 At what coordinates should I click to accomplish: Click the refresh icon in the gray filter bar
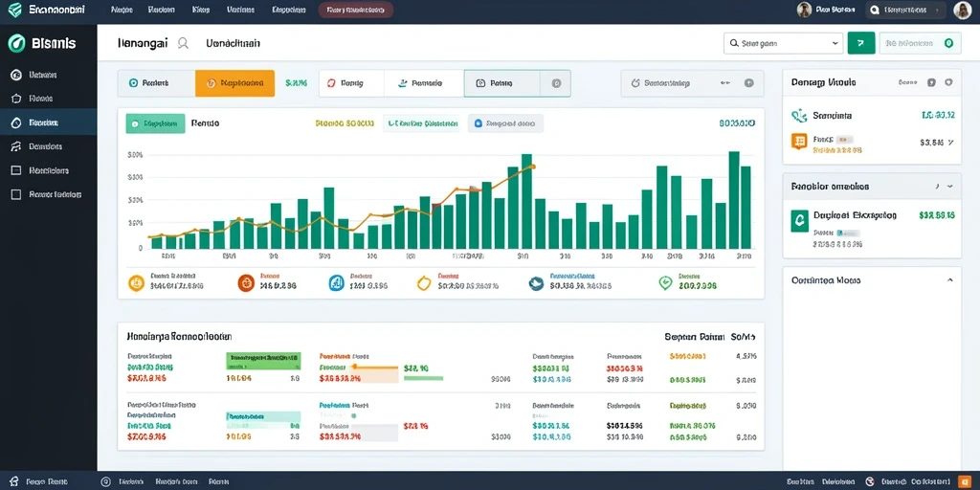coord(635,82)
